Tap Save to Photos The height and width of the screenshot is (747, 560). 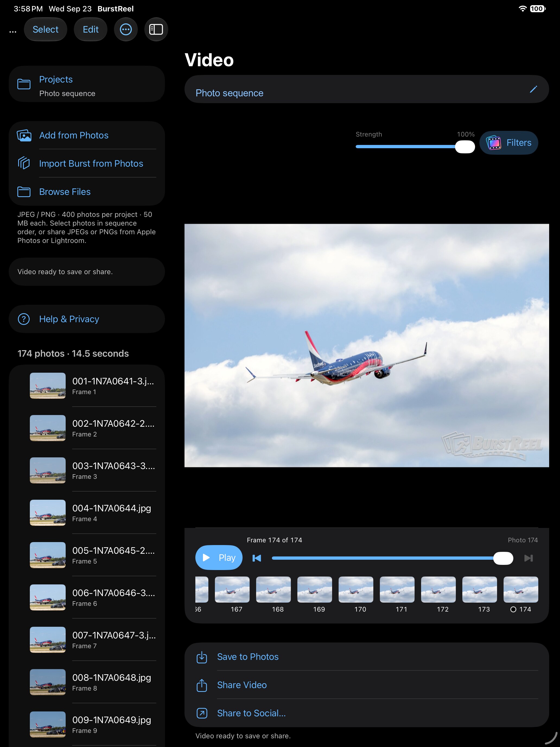point(367,657)
